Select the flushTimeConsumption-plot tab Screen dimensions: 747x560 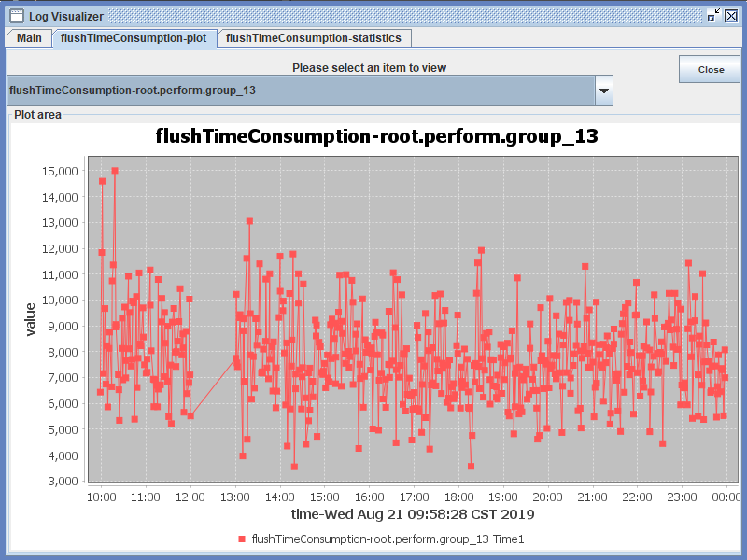pos(134,38)
